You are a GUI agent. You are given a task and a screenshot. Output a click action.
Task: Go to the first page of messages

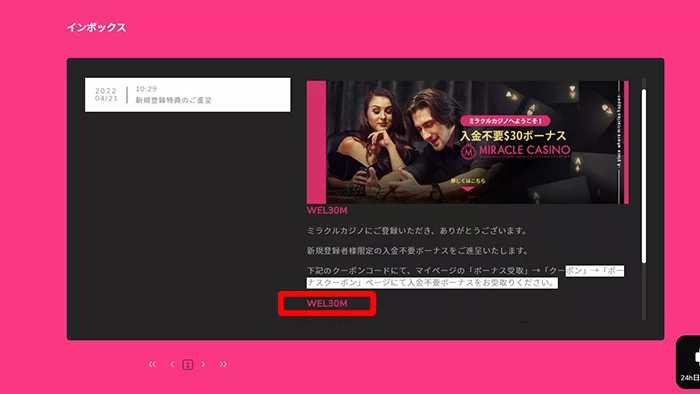[152, 364]
